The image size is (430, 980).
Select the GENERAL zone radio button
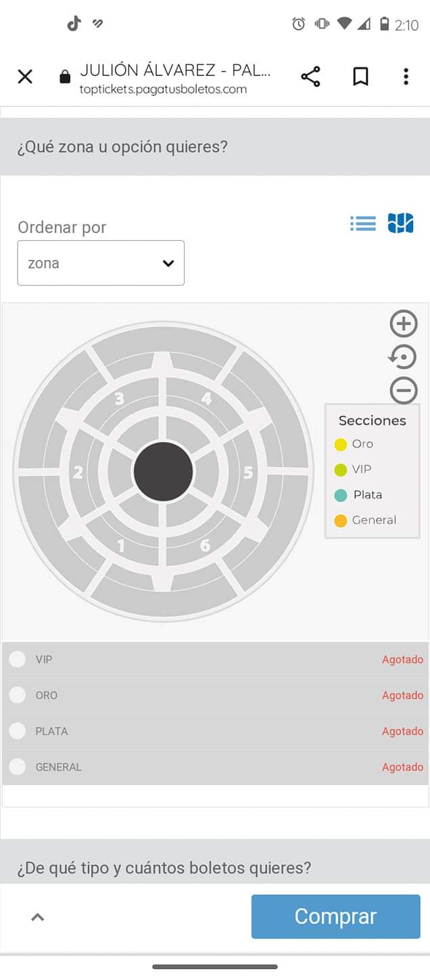pyautogui.click(x=18, y=767)
